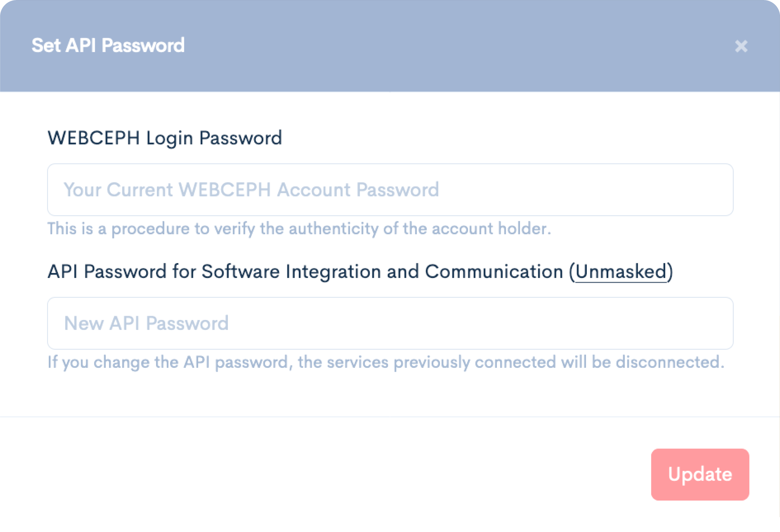780x532 pixels.
Task: Select the Current WEBCEPH Account Password box
Action: click(390, 189)
